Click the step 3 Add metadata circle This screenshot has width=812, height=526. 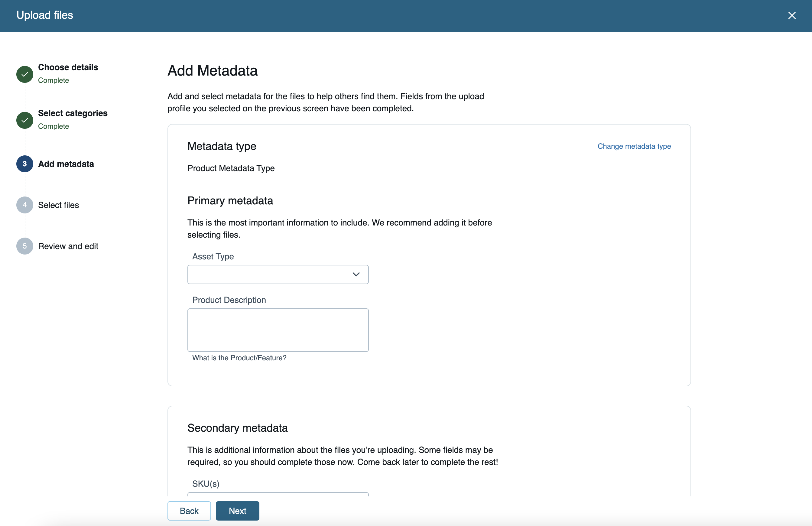[x=24, y=164]
